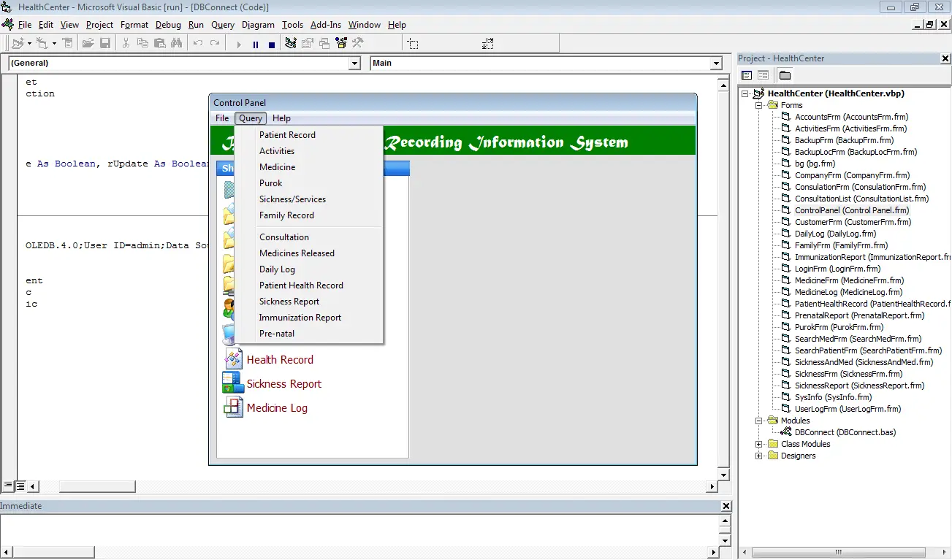Click the Add Standard EXE Project toolbar icon
The width and height of the screenshot is (952, 560).
click(18, 44)
